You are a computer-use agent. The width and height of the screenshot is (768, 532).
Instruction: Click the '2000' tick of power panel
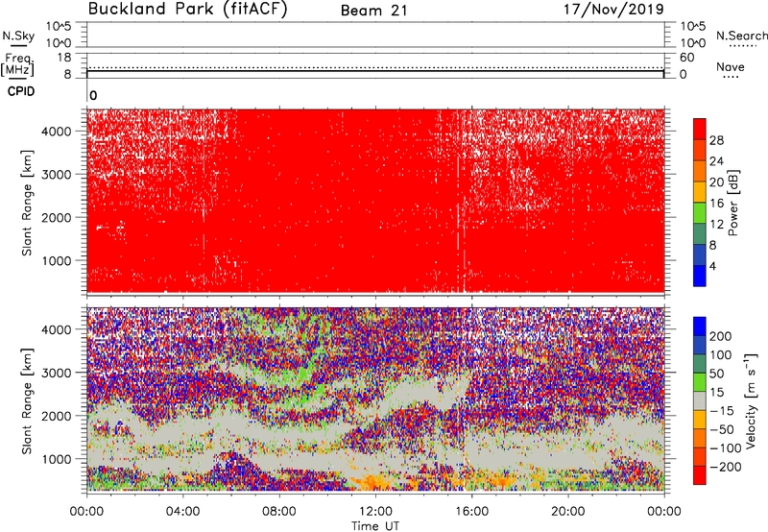coord(57,217)
